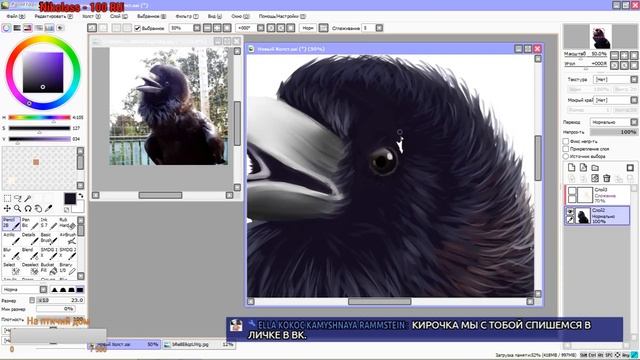Select the Binary pen tool
This screenshot has height=360, width=640.
tap(67, 269)
